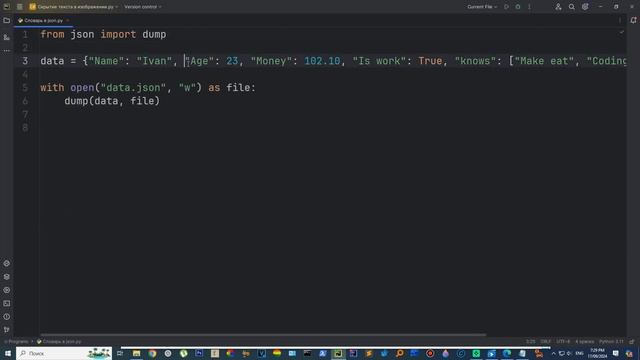Open IDE settings gear icon

tap(585, 7)
